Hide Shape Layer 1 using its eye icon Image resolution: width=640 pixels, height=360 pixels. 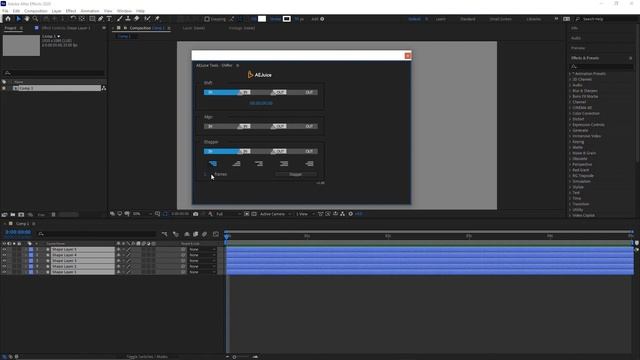[4, 272]
